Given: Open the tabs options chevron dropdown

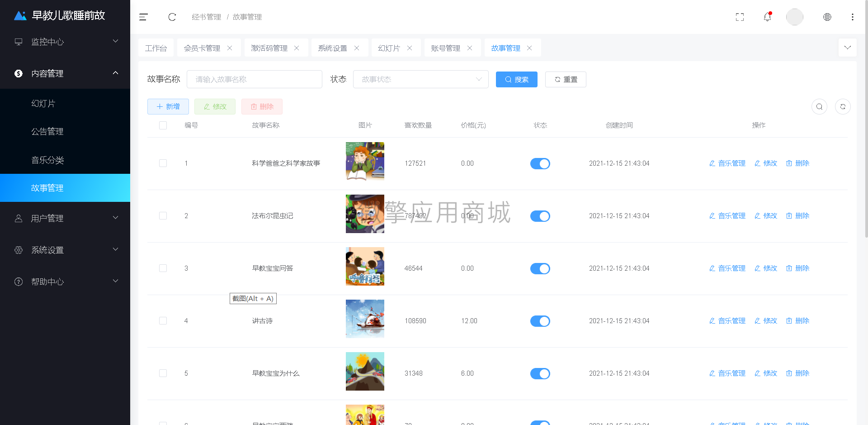Looking at the screenshot, I should (847, 48).
